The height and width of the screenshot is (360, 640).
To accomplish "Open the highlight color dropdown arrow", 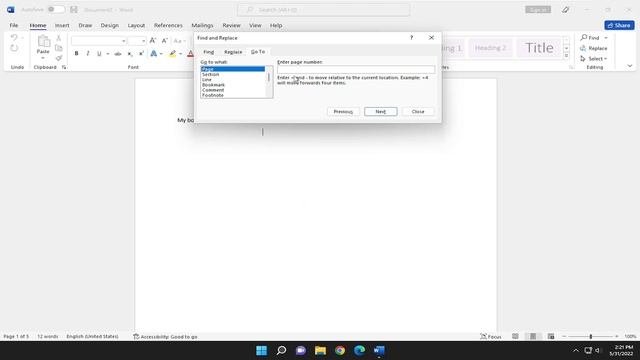I will click(180, 54).
